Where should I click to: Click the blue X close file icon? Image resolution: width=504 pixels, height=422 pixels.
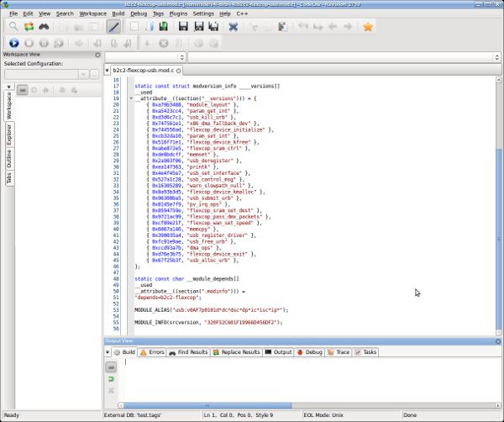click(233, 27)
